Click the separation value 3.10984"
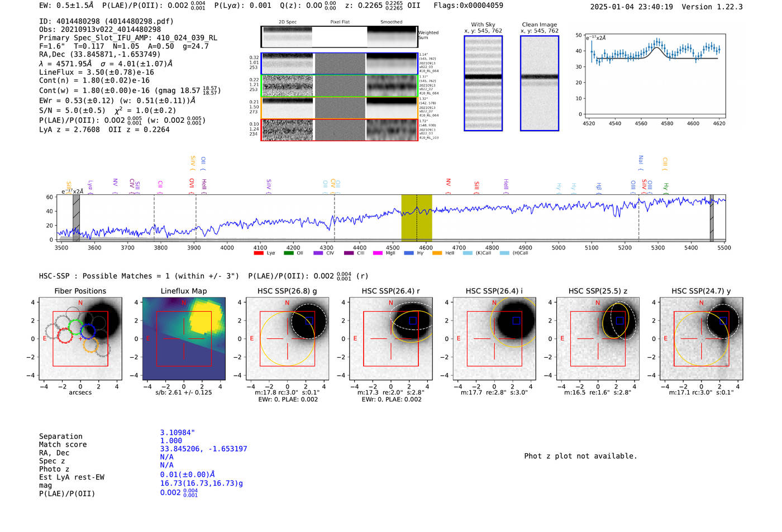 click(x=178, y=433)
